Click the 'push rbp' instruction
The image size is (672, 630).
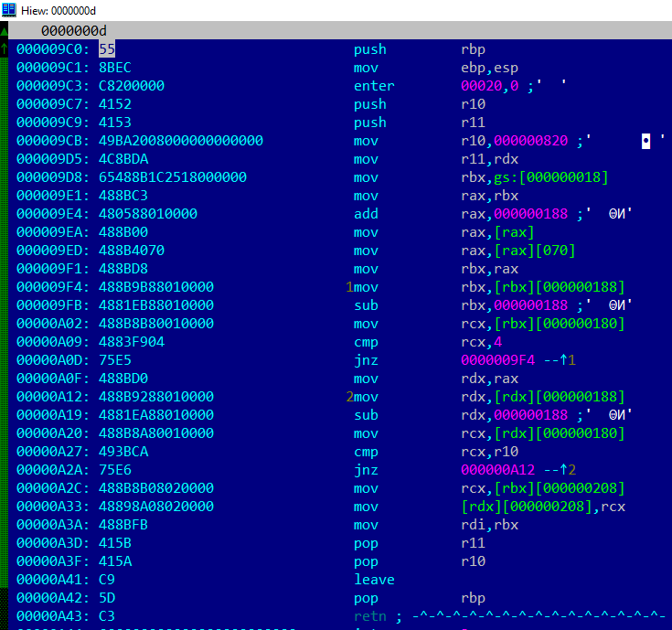pyautogui.click(x=419, y=49)
